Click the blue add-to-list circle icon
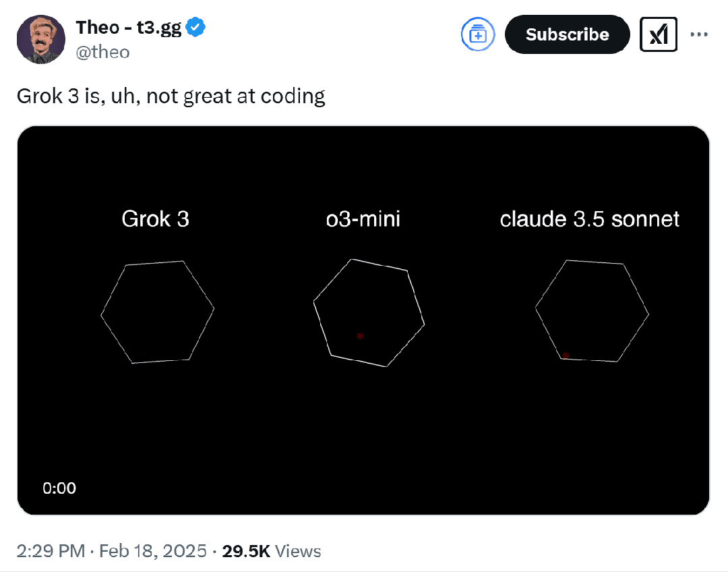Viewport: 728px width, 572px height. tap(478, 34)
